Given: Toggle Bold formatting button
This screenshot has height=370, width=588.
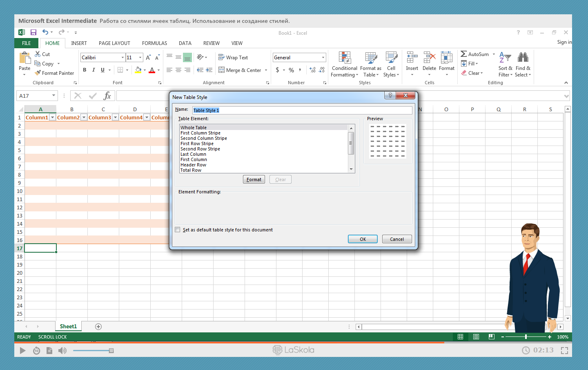Looking at the screenshot, I should click(85, 70).
